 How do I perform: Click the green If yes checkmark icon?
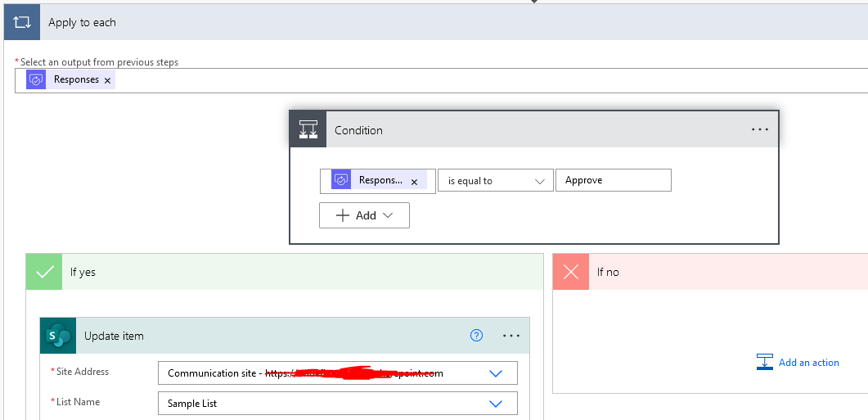point(44,272)
